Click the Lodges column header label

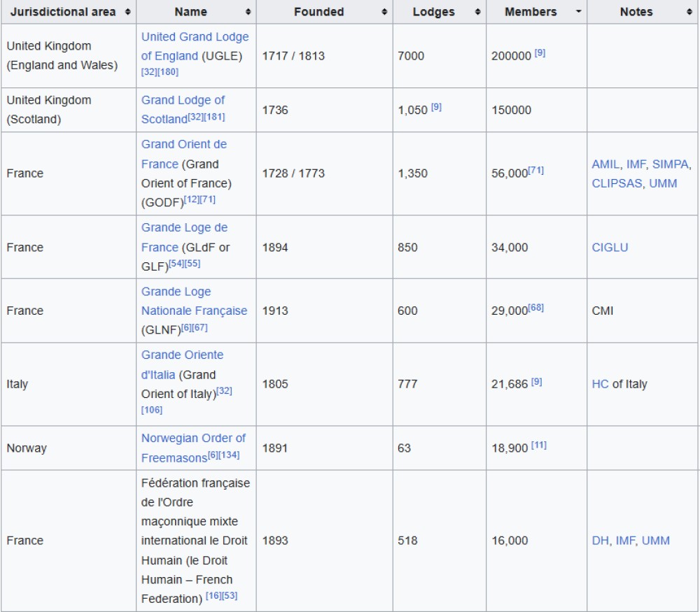pos(433,12)
